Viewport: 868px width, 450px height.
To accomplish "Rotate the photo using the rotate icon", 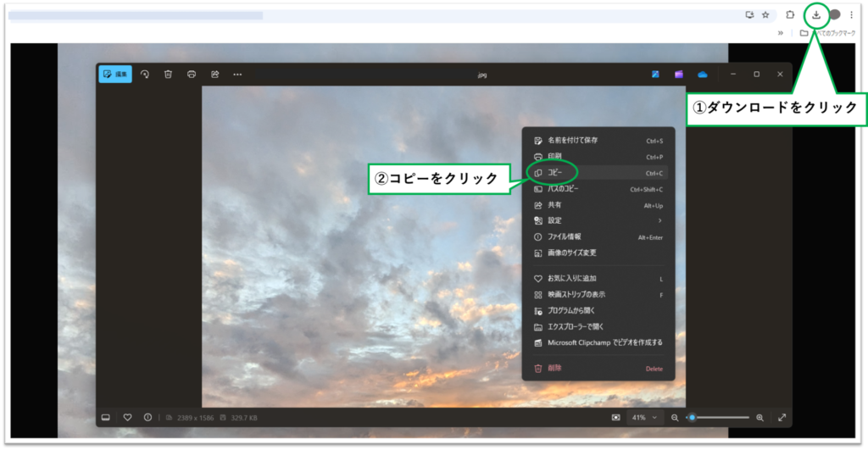I will 145,75.
